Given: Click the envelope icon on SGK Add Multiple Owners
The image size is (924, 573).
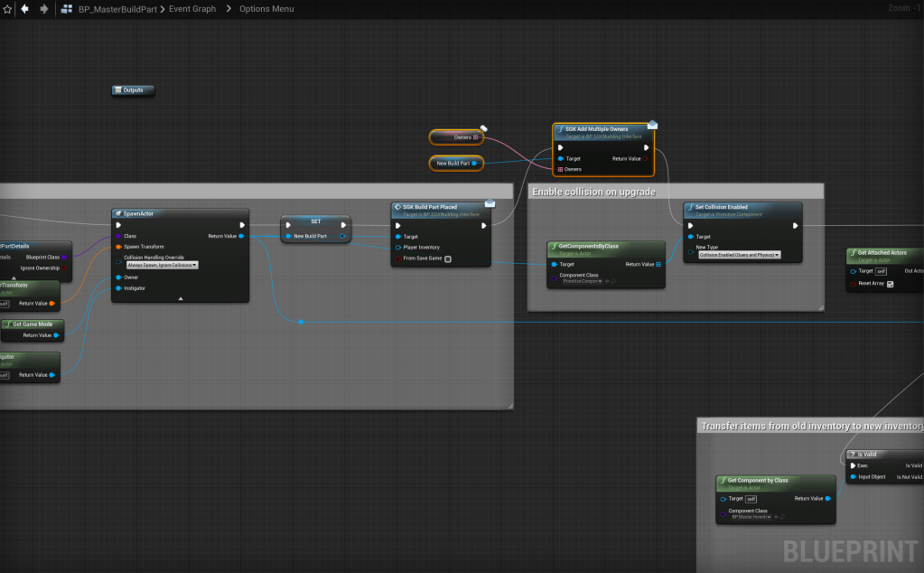Looking at the screenshot, I should (652, 125).
